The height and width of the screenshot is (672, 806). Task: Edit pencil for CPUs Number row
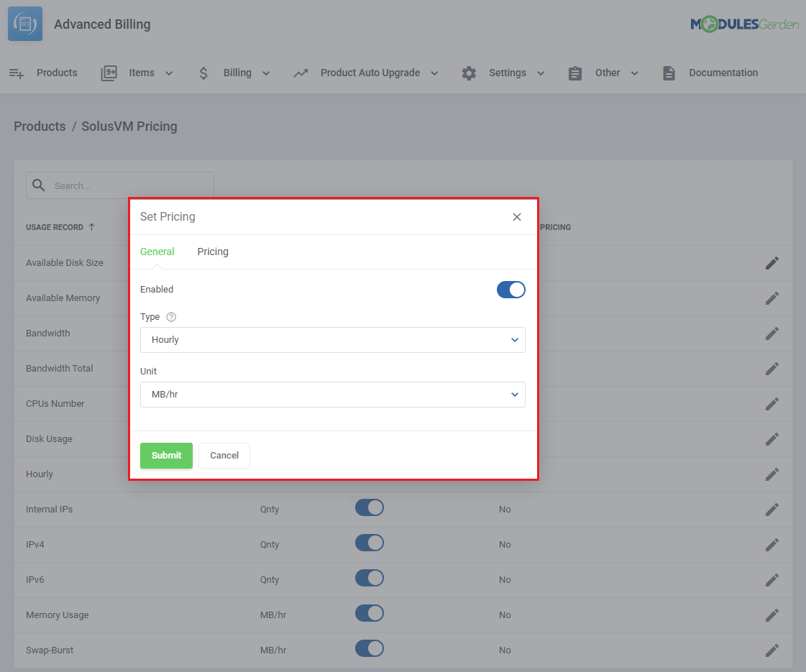coord(772,404)
